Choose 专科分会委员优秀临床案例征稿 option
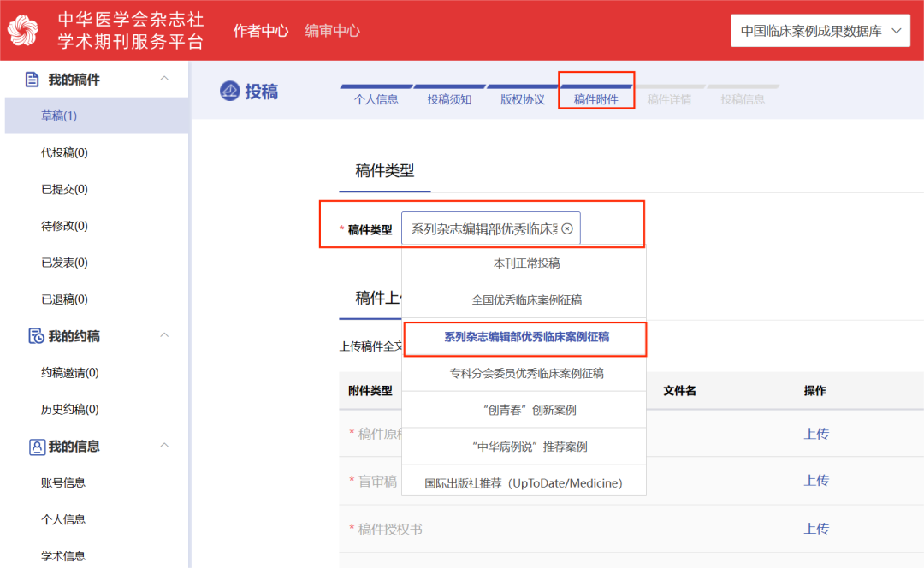Screen dimensions: 924x568 point(524,374)
